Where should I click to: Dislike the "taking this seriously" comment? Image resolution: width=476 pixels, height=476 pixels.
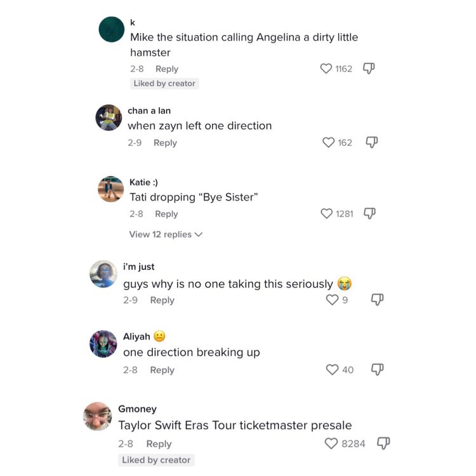377,300
